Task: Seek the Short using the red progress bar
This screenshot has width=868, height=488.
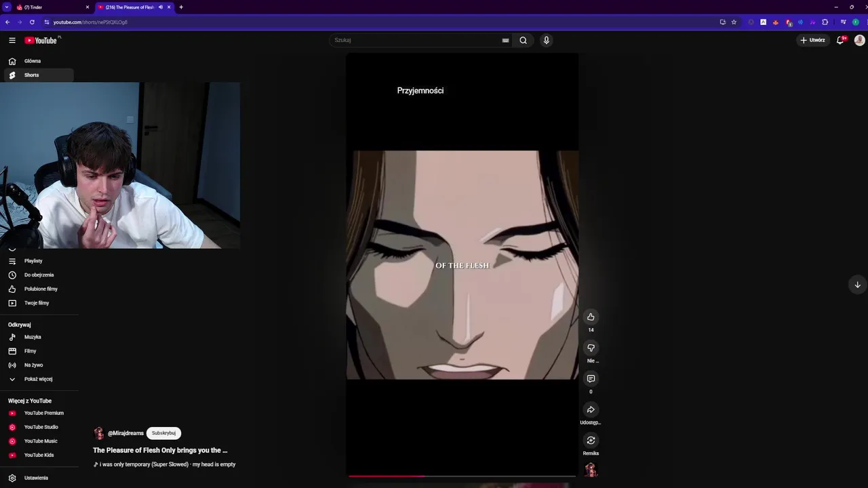Action: pos(462,476)
